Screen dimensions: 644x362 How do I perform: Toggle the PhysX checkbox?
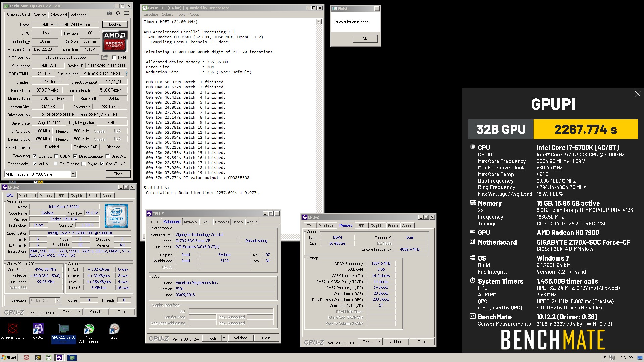pos(84,164)
